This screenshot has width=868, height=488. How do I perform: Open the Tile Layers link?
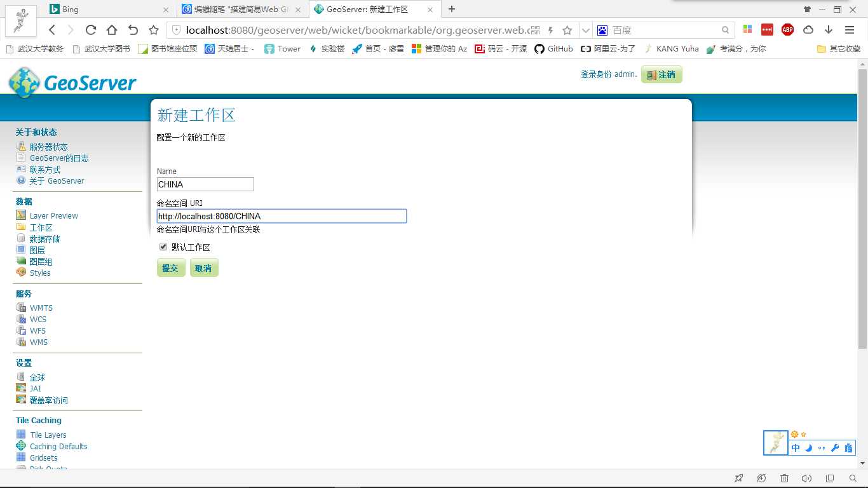[x=48, y=435]
